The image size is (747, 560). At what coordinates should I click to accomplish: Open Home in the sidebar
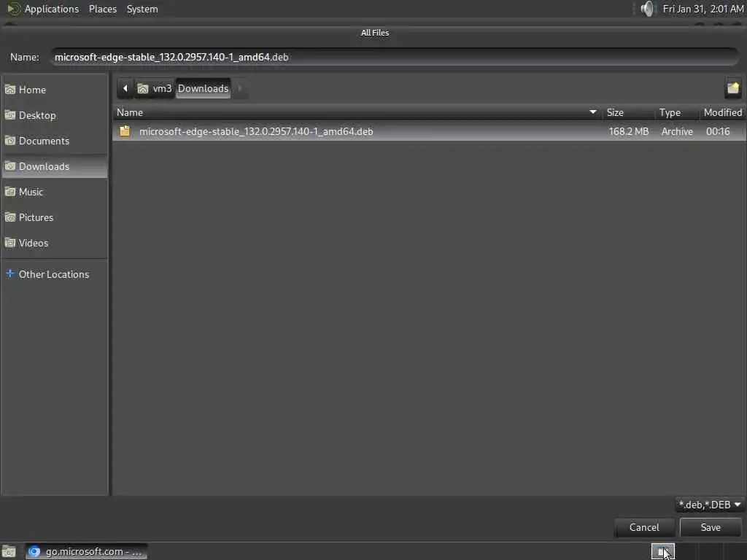[55, 90]
